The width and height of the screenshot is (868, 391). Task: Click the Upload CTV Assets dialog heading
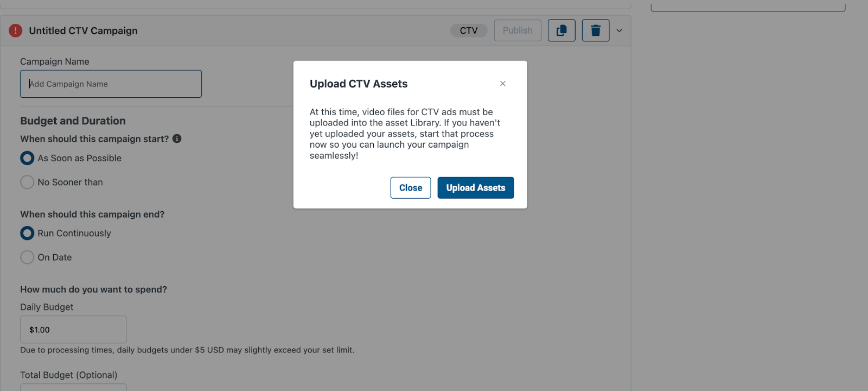coord(359,84)
